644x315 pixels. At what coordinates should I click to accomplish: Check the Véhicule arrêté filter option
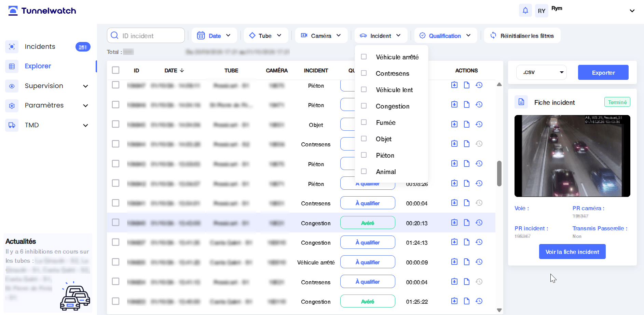[364, 57]
